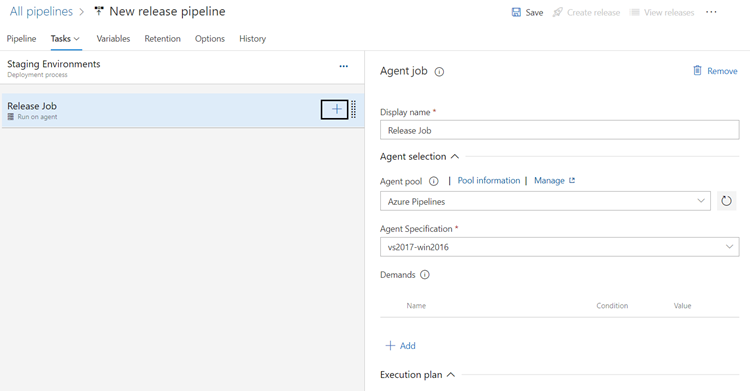Open the Pool information link
Screen dimensions: 750x391
(x=489, y=180)
